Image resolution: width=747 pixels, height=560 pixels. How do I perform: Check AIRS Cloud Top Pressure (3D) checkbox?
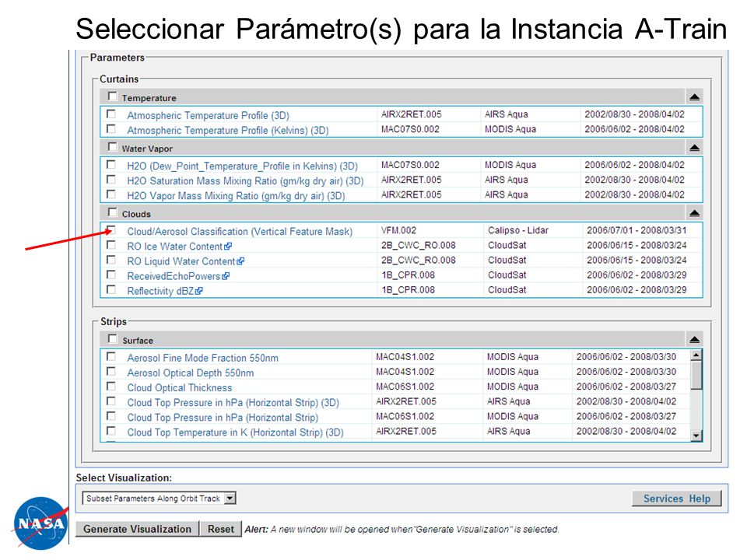[111, 401]
